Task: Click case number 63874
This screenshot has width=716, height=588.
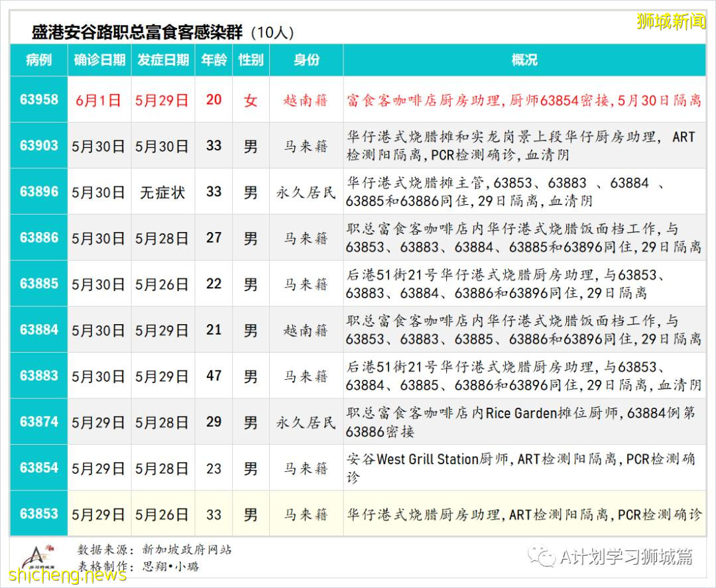Action: pos(38,421)
